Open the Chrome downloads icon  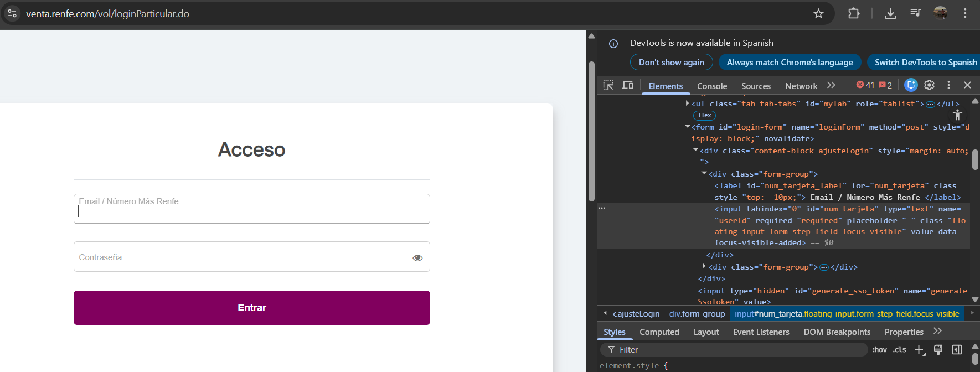coord(890,13)
